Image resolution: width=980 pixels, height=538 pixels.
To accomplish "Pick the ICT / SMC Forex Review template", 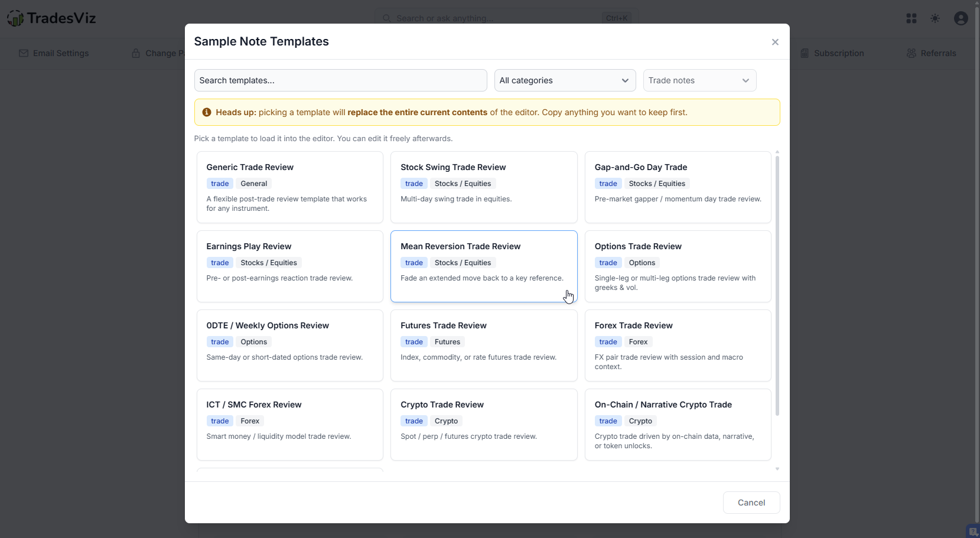I will tap(290, 425).
